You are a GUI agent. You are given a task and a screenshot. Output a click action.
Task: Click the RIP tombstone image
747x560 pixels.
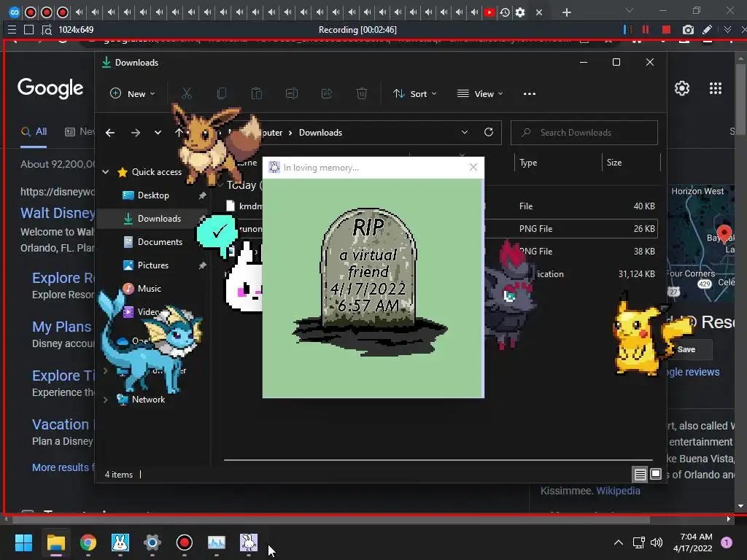tap(370, 282)
